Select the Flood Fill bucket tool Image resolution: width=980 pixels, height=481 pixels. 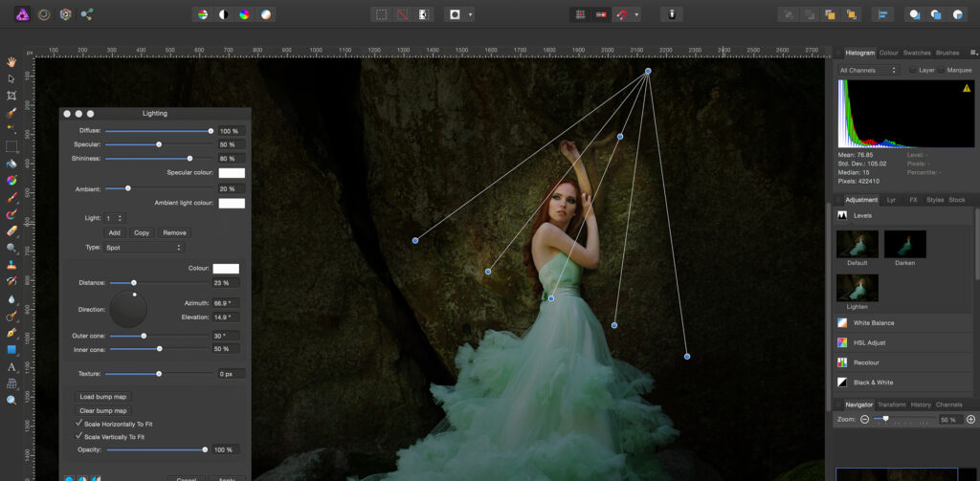11,164
